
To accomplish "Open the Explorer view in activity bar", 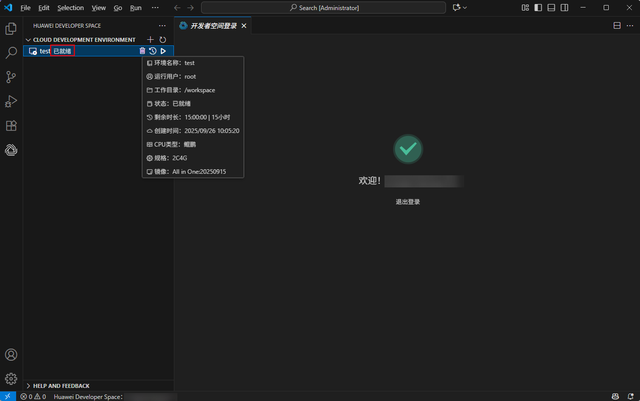I will 11,29.
